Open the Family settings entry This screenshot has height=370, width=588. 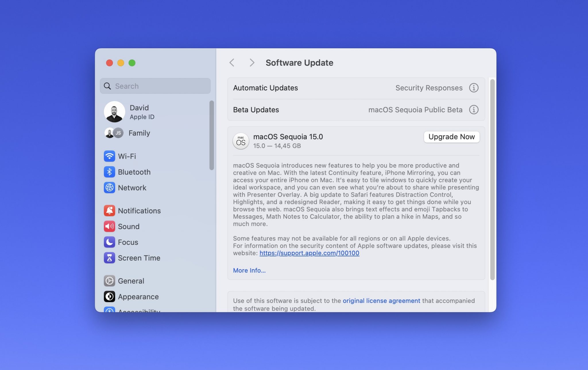139,133
